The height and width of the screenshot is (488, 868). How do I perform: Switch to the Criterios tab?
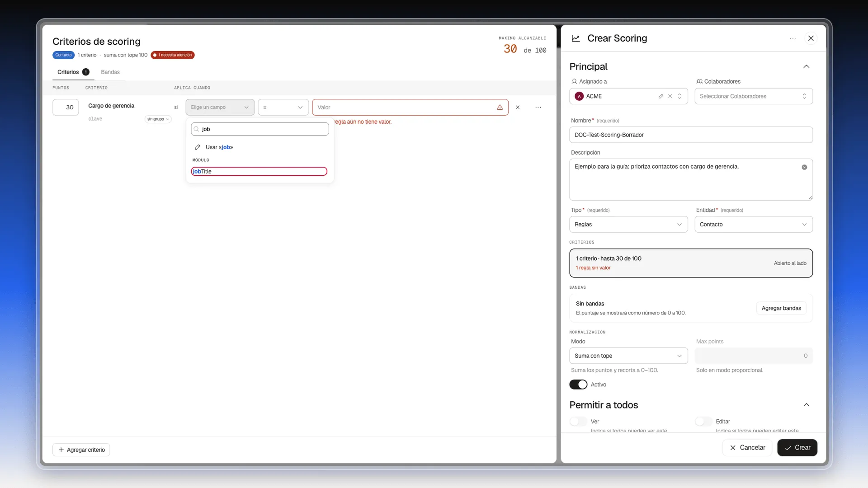tap(73, 72)
